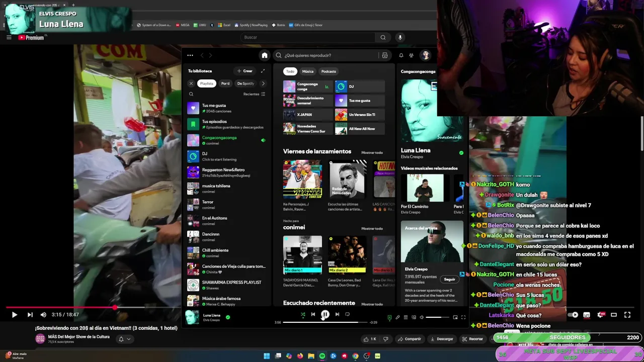Viewport: 644px width, 362px height.
Task: Open Spotify miniplayer
Action: (x=455, y=317)
